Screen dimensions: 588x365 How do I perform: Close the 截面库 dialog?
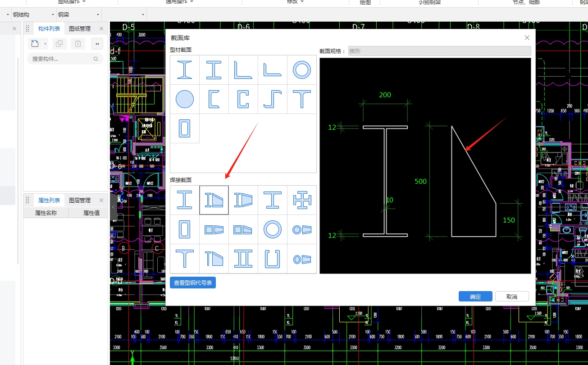point(527,38)
